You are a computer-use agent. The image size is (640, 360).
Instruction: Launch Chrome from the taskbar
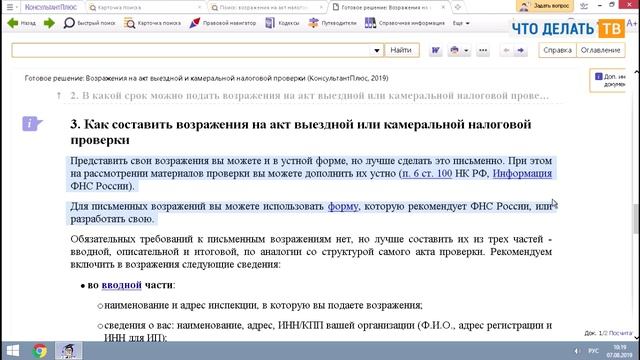[x=40, y=351]
